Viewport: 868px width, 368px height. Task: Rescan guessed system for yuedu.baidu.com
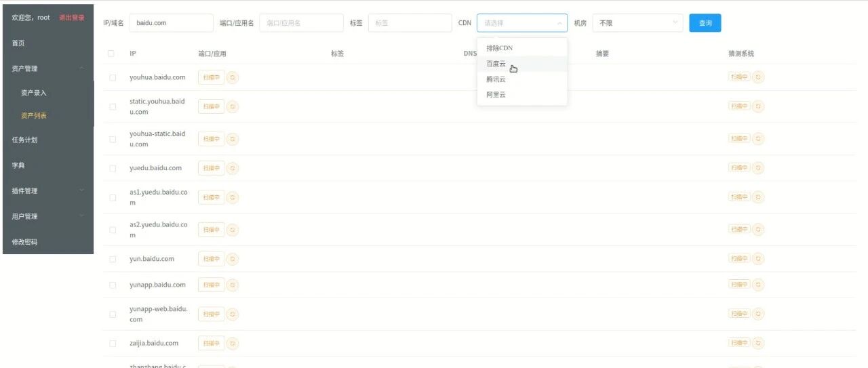[758, 167]
